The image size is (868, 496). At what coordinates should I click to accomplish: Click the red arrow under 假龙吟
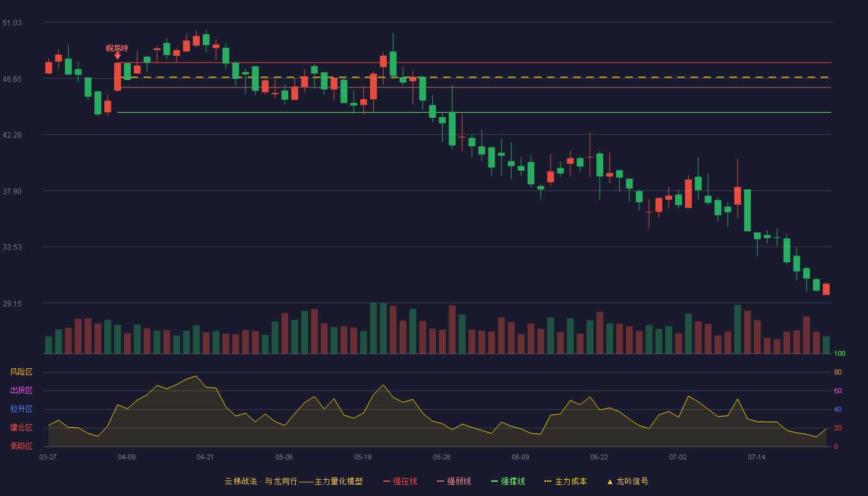[117, 56]
